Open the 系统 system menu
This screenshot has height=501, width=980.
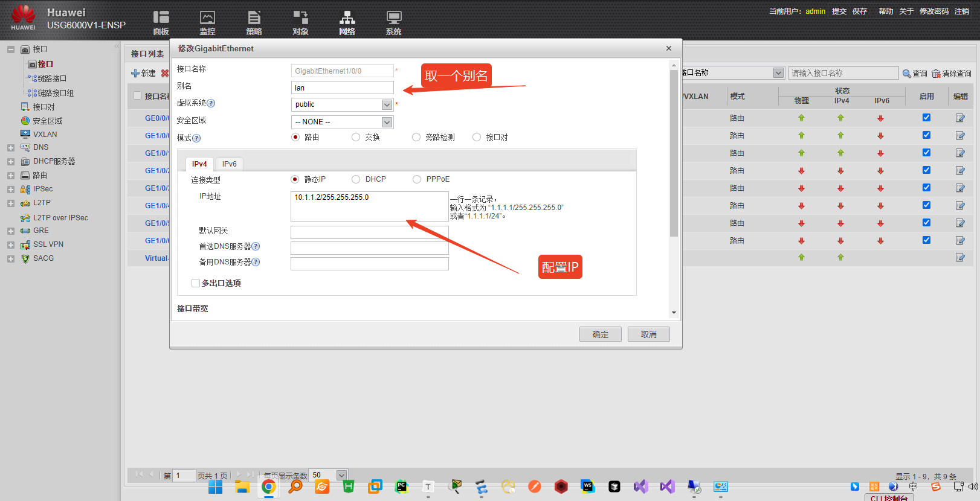[x=393, y=23]
